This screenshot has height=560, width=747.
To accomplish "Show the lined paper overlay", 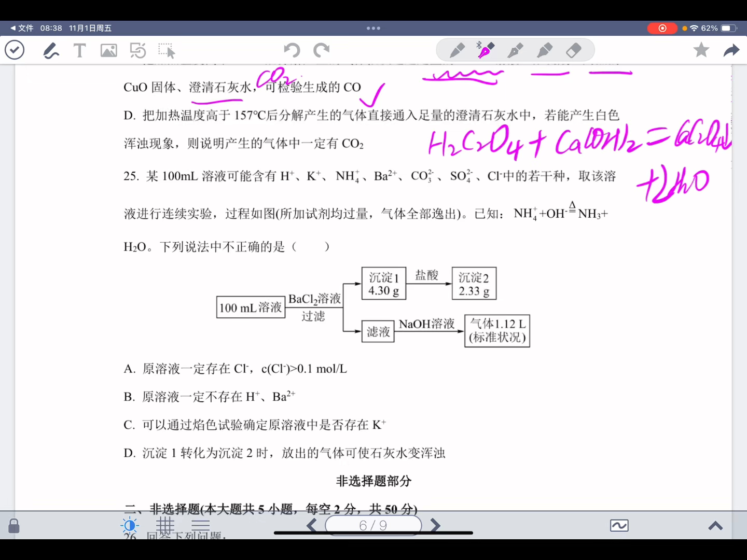I will coord(201,525).
